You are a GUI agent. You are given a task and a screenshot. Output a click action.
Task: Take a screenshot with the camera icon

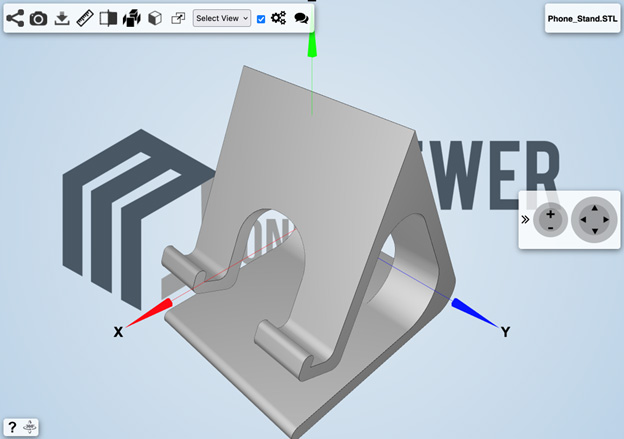[38, 18]
